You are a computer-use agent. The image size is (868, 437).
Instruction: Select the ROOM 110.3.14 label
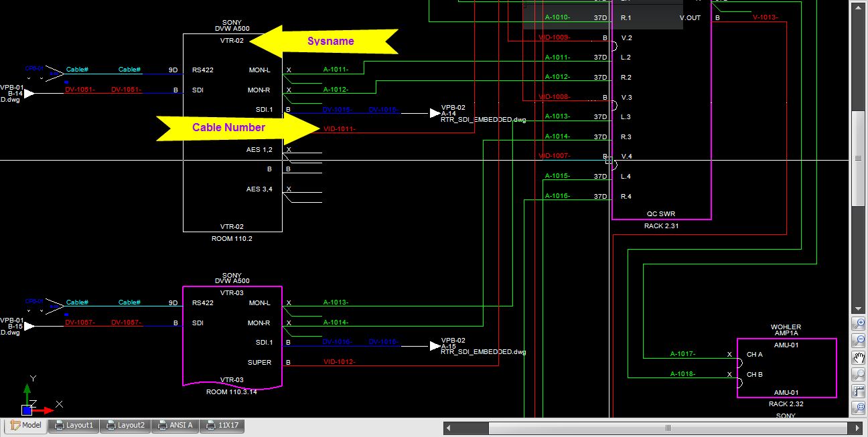click(232, 391)
